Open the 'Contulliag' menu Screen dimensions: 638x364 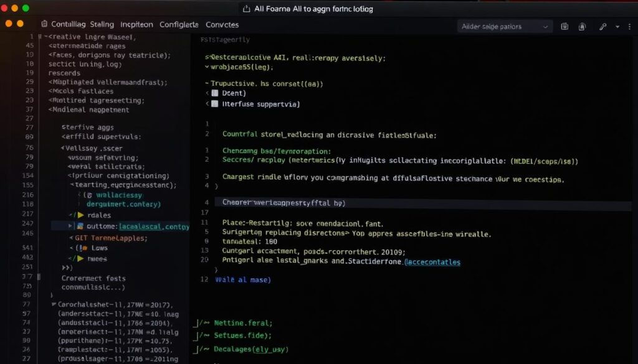pyautogui.click(x=69, y=24)
